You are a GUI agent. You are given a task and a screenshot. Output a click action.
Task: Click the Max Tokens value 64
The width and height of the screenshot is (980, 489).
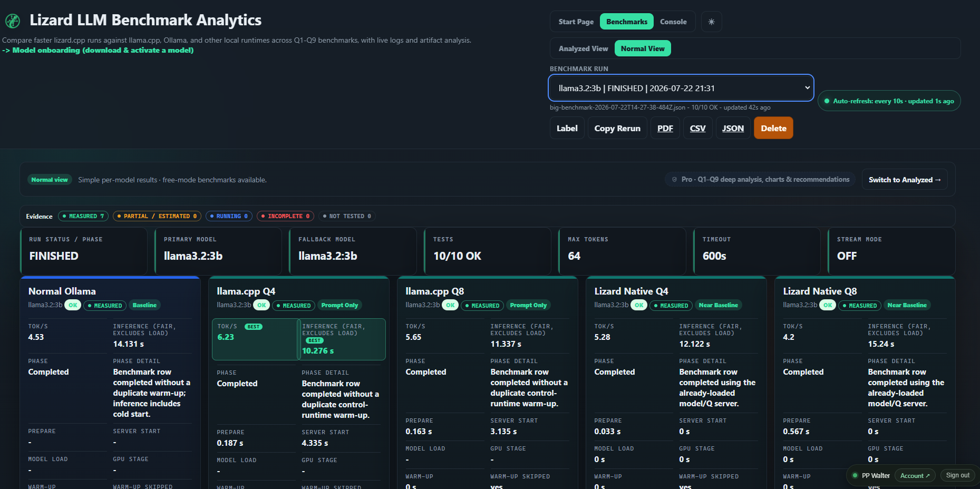coord(574,256)
